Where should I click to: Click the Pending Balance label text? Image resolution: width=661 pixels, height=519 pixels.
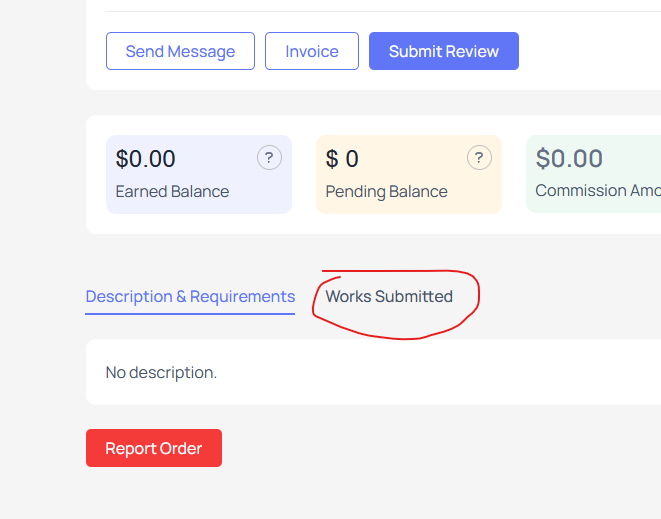pos(386,191)
